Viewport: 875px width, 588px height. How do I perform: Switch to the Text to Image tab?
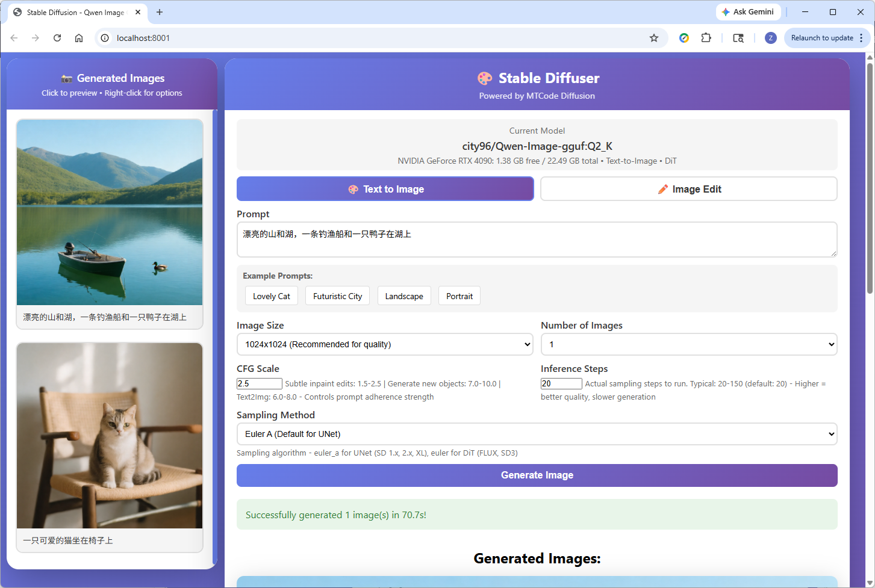[385, 189]
